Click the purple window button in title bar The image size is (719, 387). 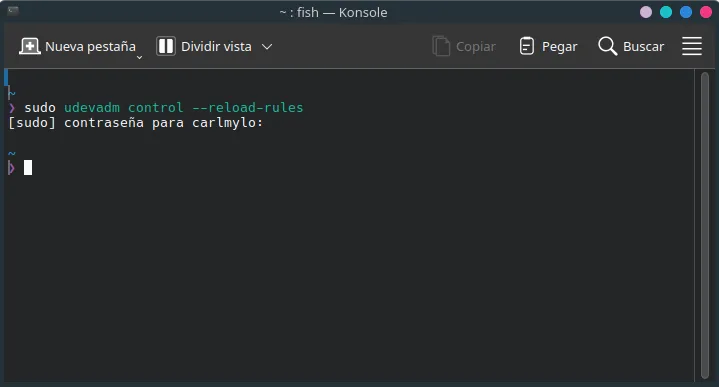646,12
